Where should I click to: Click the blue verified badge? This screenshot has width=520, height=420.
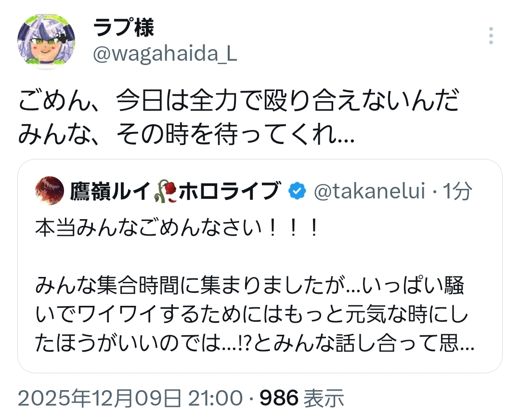pos(297,192)
